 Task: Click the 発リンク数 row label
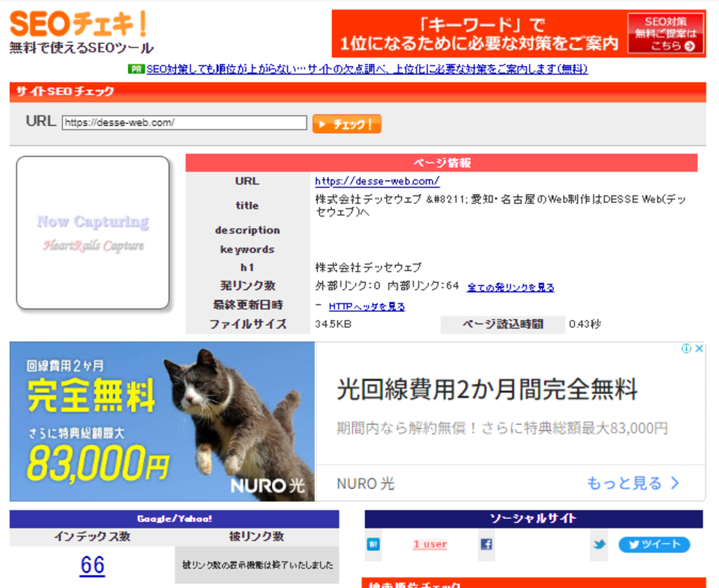[x=247, y=285]
